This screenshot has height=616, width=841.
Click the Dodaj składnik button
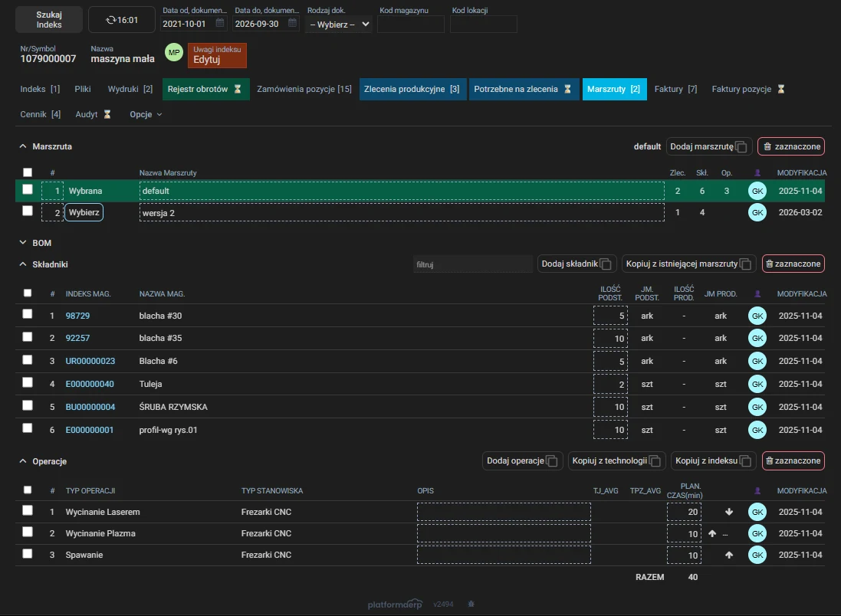click(x=577, y=264)
